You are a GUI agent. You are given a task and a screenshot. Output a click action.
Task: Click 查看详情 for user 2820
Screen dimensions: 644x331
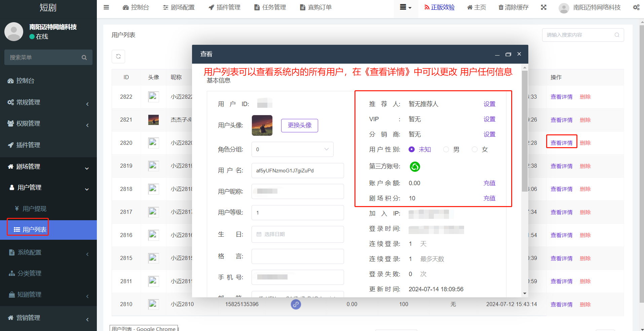coord(561,143)
